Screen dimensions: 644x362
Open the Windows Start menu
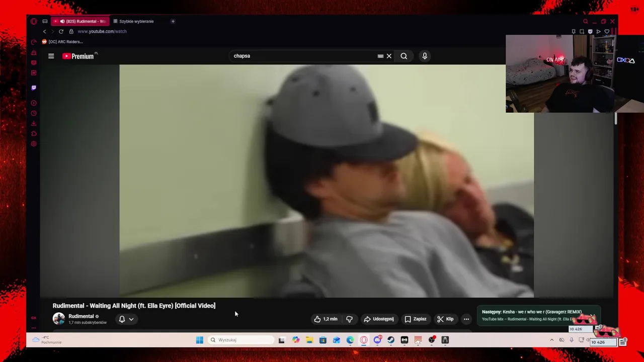click(x=199, y=340)
